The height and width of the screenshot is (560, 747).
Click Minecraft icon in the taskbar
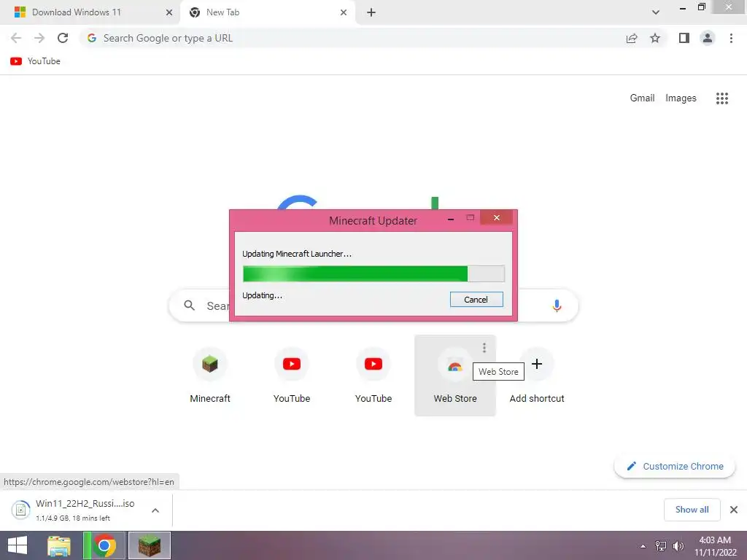(x=150, y=545)
